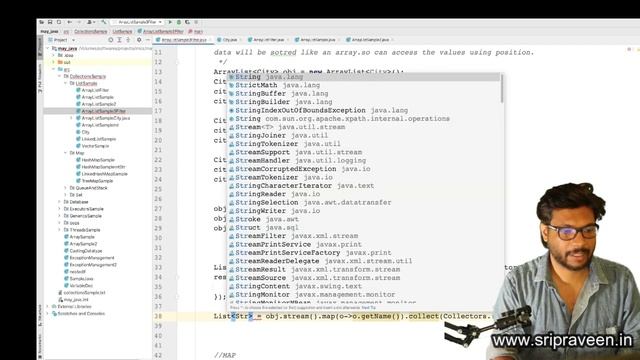Select ArrayListFilter class in project tree
The width and height of the screenshot is (640, 360).
93,90
